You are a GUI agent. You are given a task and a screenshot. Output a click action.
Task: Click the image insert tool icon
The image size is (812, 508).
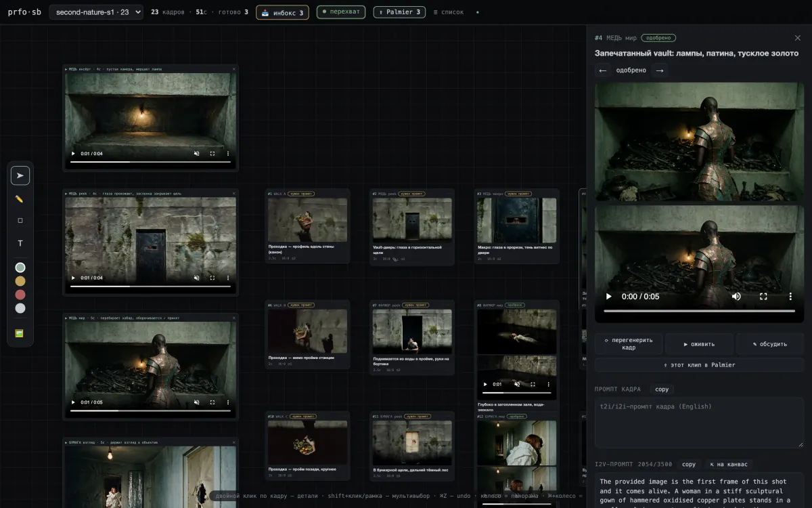point(20,333)
